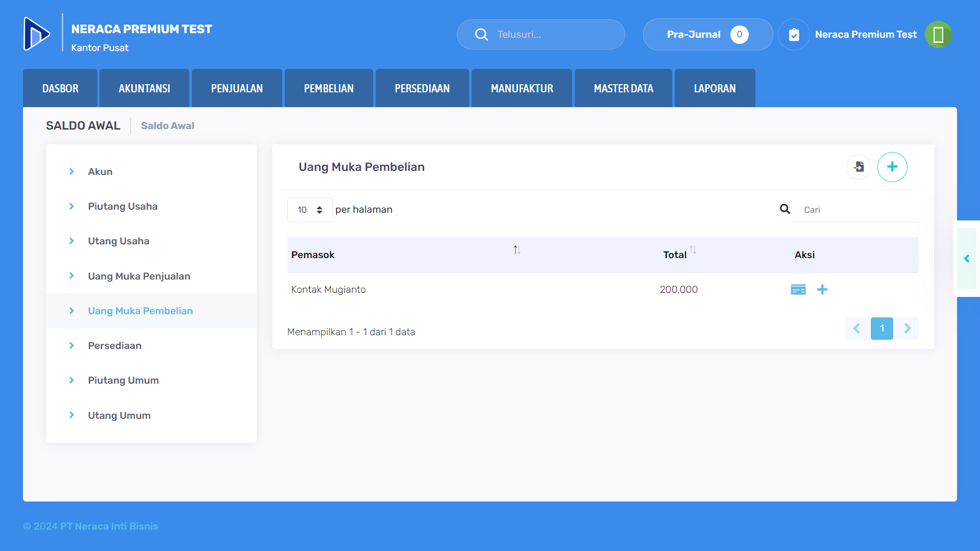980x551 pixels.
Task: Expand Akun chevron in sidebar
Action: pos(71,172)
